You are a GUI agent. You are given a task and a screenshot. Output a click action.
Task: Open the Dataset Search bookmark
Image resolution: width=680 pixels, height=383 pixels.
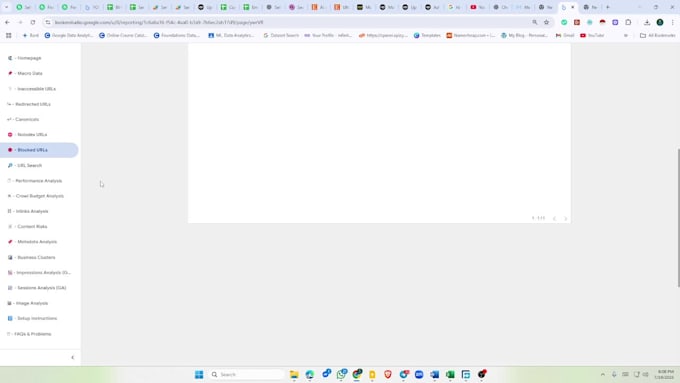(281, 35)
